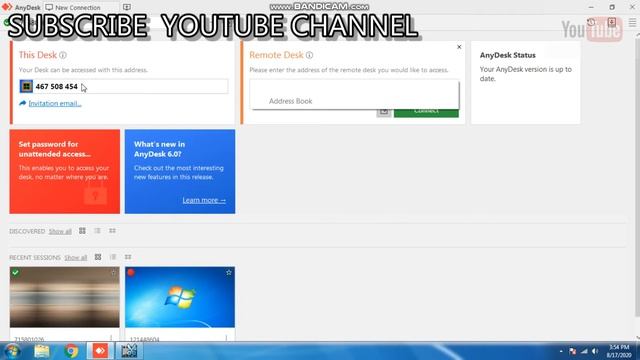640x360 pixels.
Task: Click Show all next to Recent Sessions
Action: click(x=76, y=258)
